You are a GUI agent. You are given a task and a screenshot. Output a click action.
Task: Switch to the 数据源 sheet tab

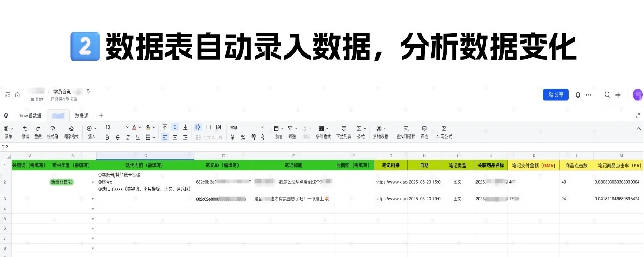coord(81,116)
